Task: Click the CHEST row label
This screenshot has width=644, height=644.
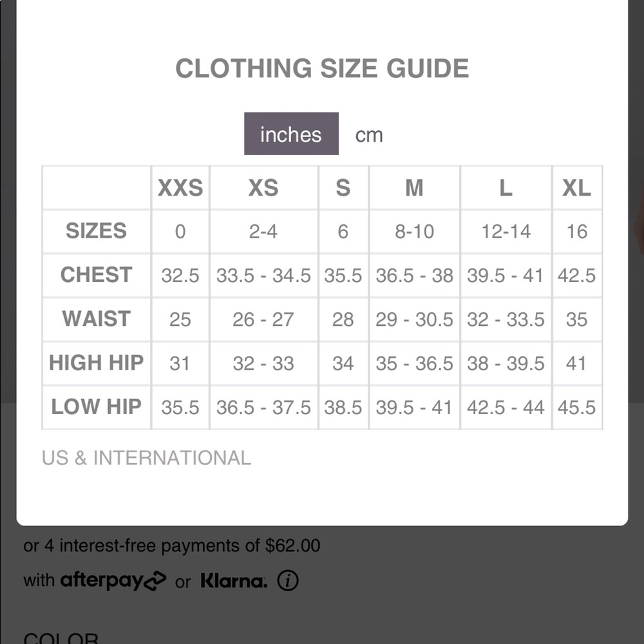Action: (x=96, y=274)
